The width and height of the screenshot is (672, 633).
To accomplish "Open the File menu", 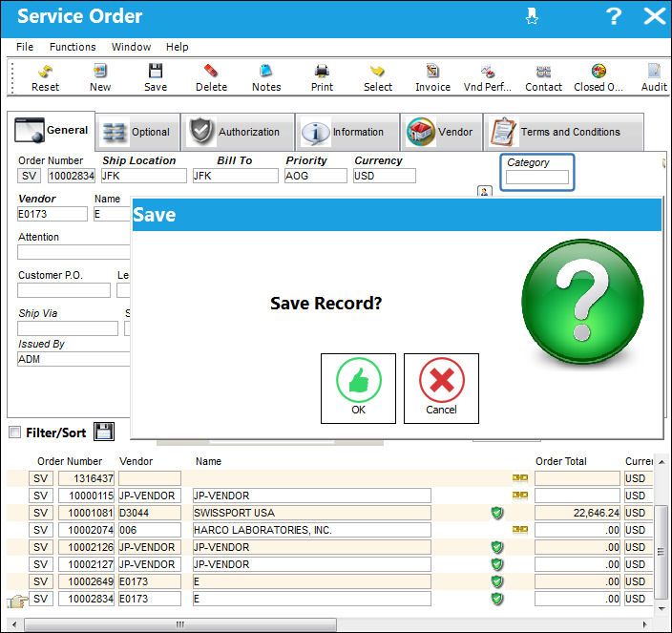I will (x=25, y=47).
